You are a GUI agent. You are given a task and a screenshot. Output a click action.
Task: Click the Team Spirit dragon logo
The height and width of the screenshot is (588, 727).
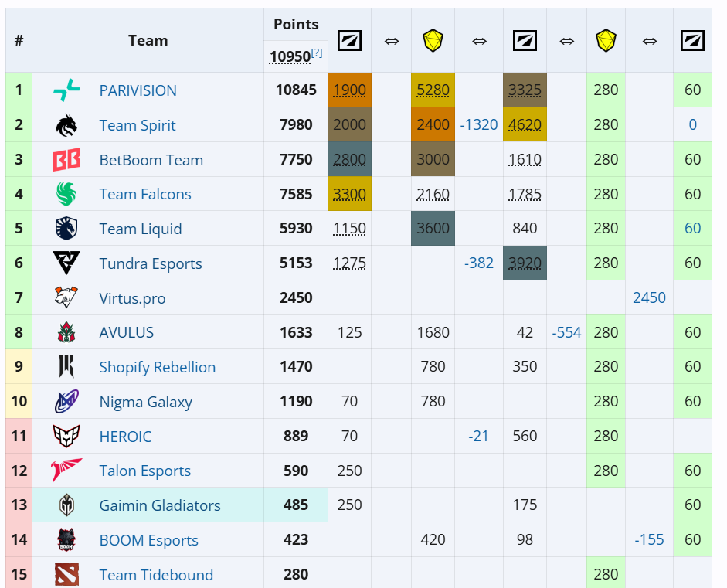pos(66,125)
